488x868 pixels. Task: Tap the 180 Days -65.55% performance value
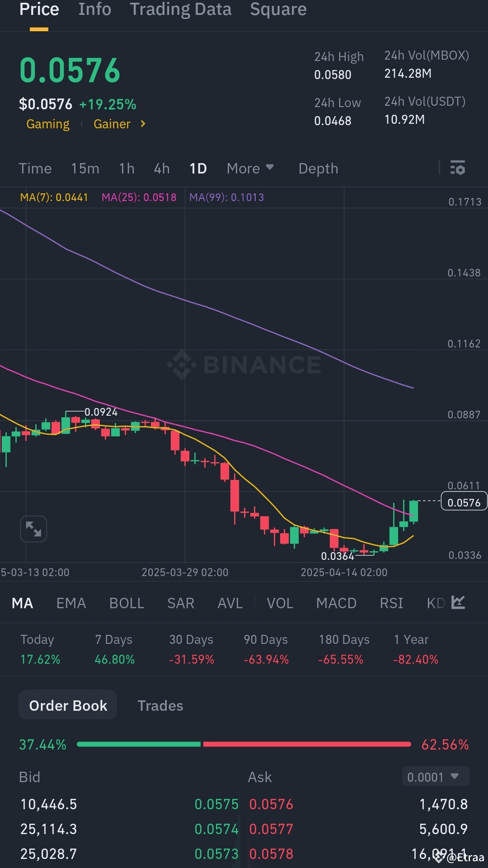[x=341, y=660]
